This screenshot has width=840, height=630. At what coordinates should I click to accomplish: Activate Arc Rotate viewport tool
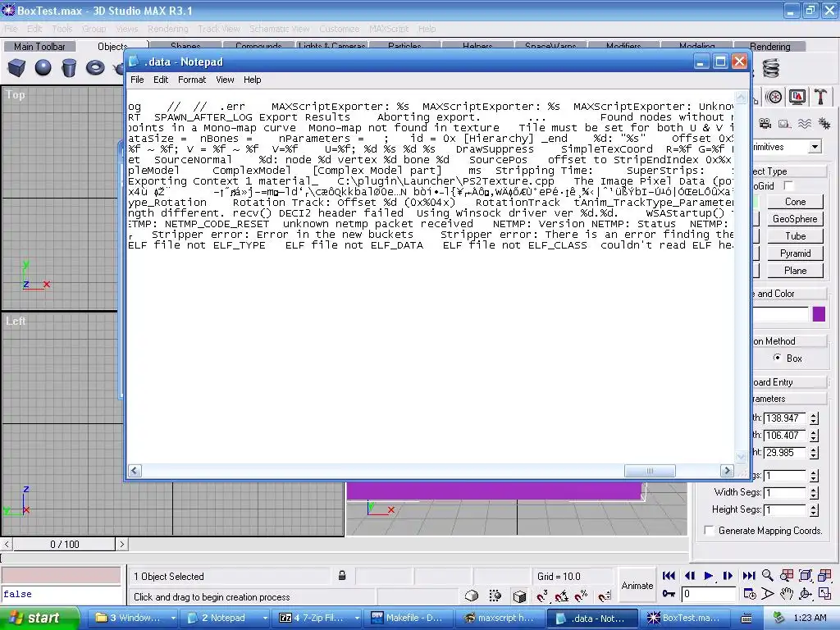pos(806,594)
